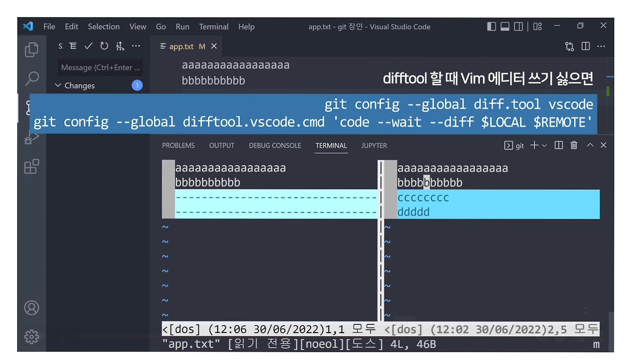Kill the terminal with trash icon
Viewport: 627px width, 364px height.
pyautogui.click(x=574, y=145)
